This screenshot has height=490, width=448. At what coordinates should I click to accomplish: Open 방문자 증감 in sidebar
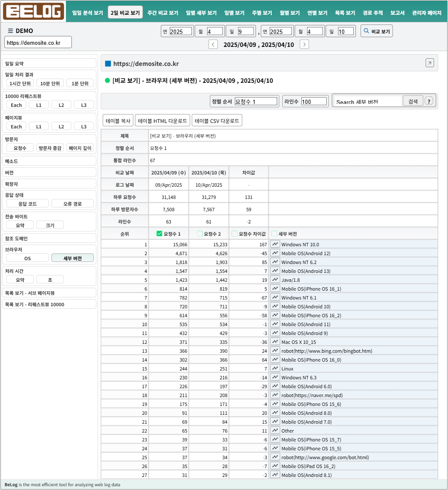(x=50, y=148)
